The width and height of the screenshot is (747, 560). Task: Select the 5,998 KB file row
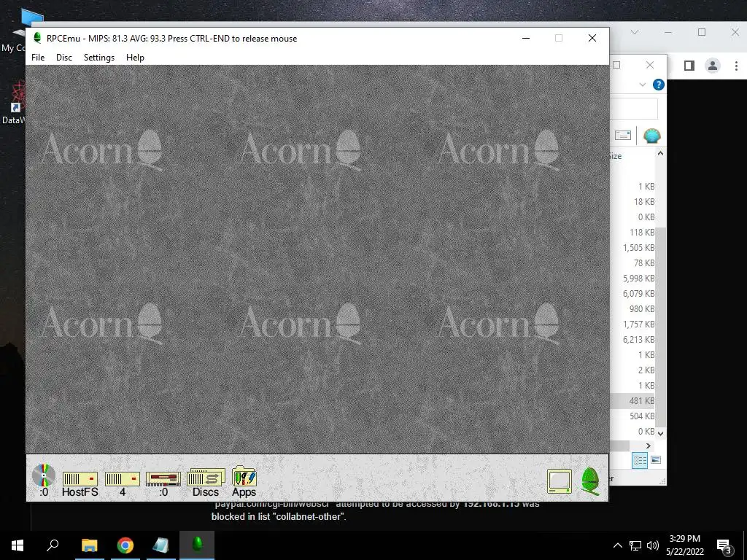pos(632,278)
